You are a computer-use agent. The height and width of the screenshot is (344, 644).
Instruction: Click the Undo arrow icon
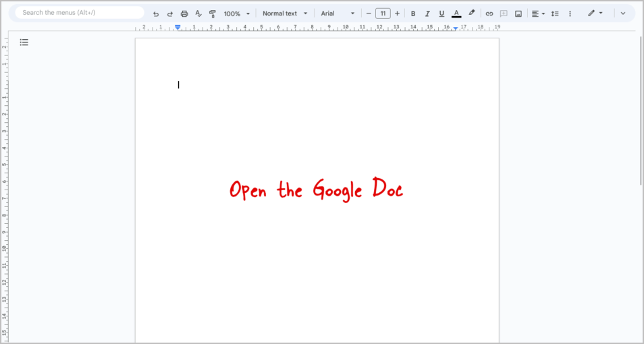point(156,13)
